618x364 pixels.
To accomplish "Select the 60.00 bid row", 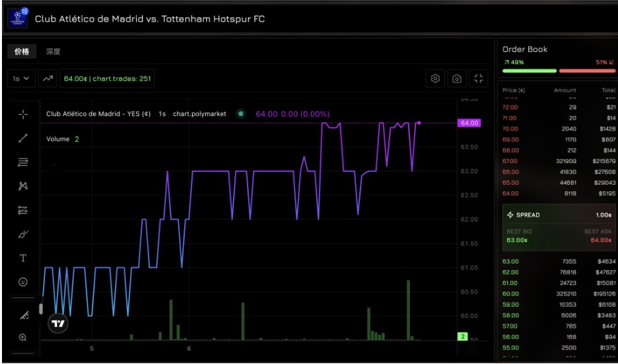I will coord(559,294).
